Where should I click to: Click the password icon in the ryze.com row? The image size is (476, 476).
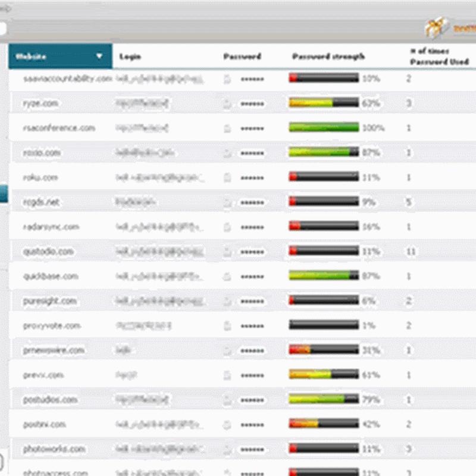tap(227, 104)
